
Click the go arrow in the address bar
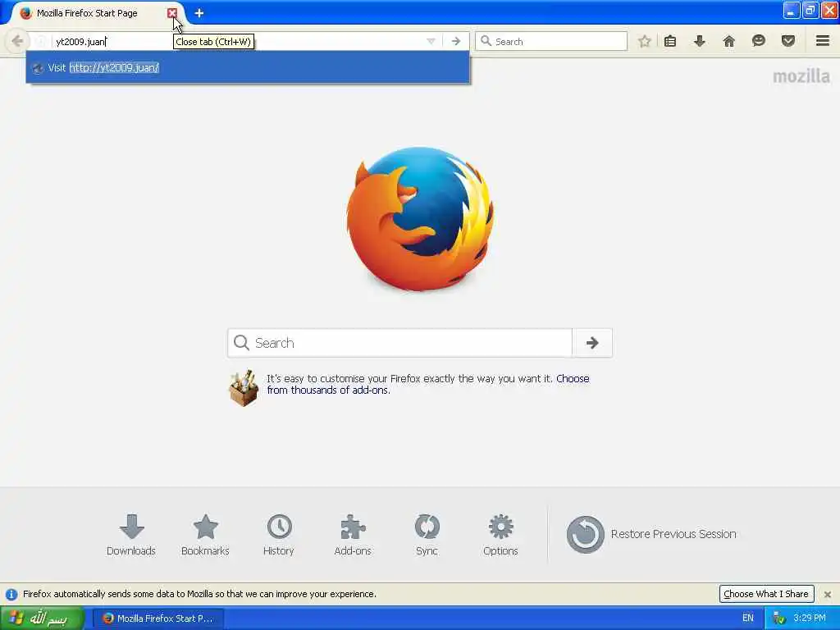coord(456,41)
